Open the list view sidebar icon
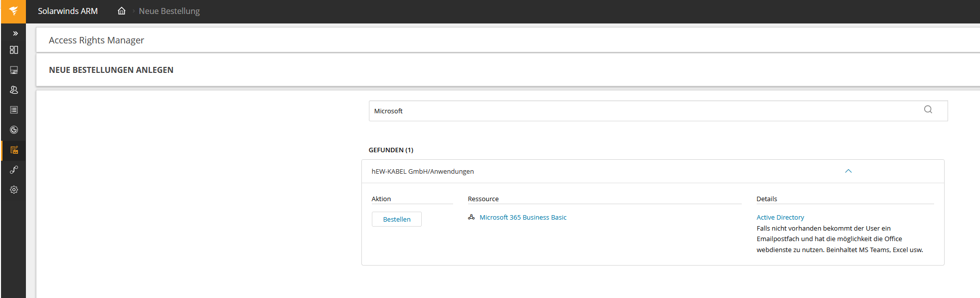 pyautogui.click(x=14, y=110)
